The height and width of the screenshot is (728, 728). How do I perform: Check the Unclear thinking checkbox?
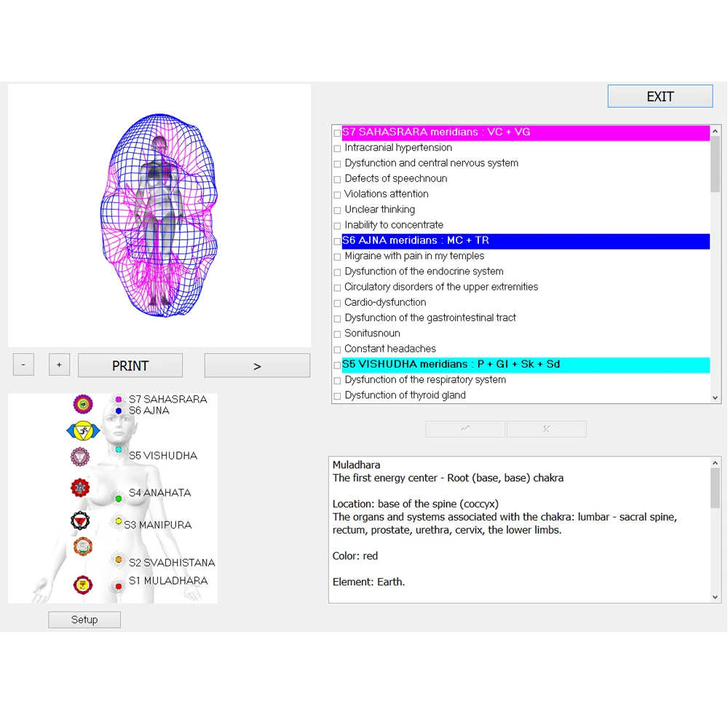pyautogui.click(x=337, y=209)
